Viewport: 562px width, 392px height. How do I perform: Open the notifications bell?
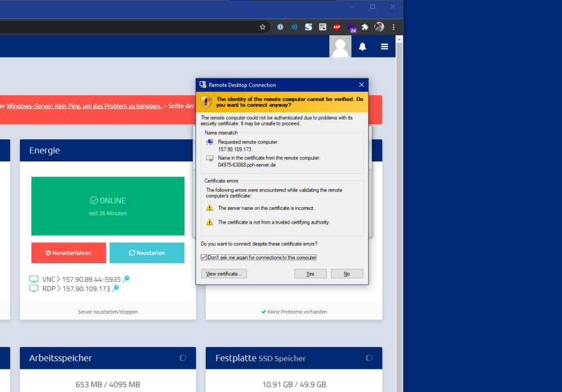pos(362,47)
